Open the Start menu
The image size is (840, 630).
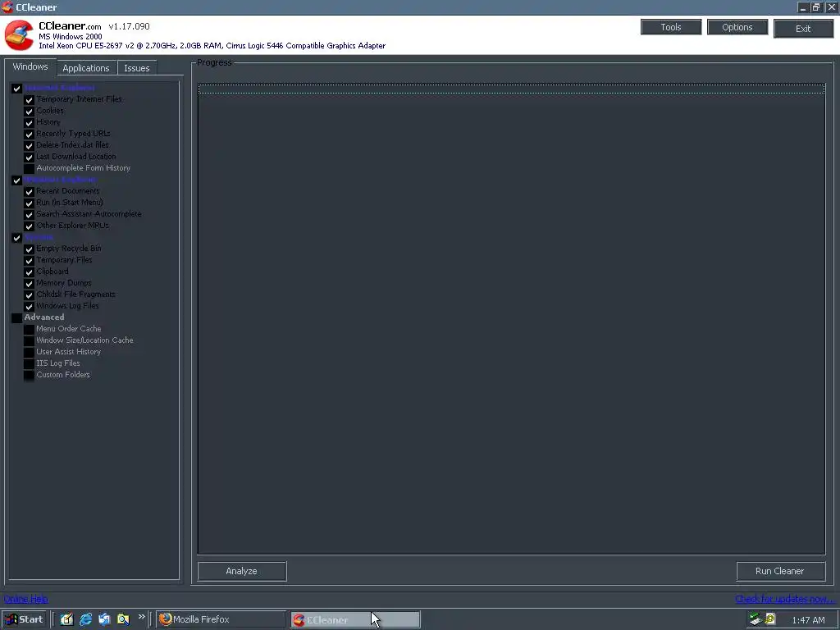[x=25, y=619]
